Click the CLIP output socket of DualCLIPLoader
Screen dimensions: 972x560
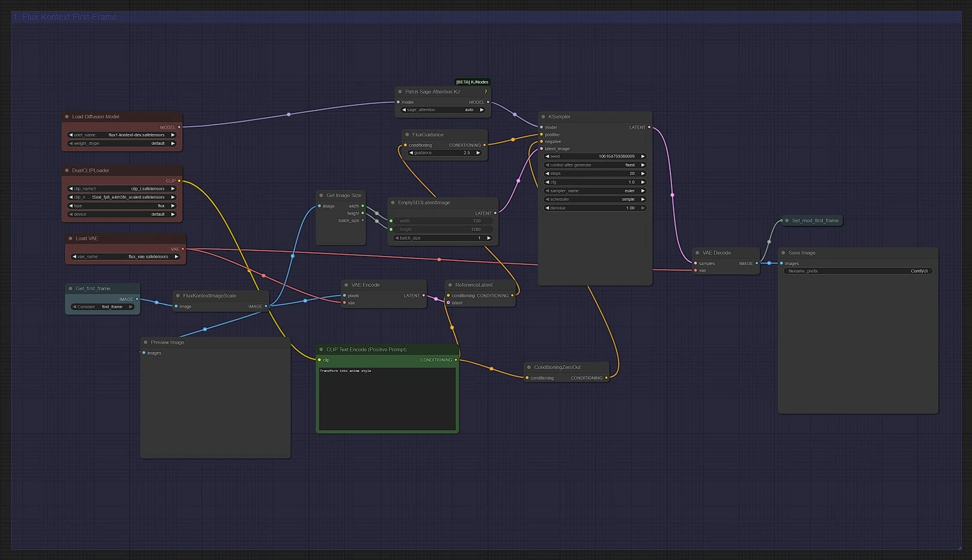179,181
